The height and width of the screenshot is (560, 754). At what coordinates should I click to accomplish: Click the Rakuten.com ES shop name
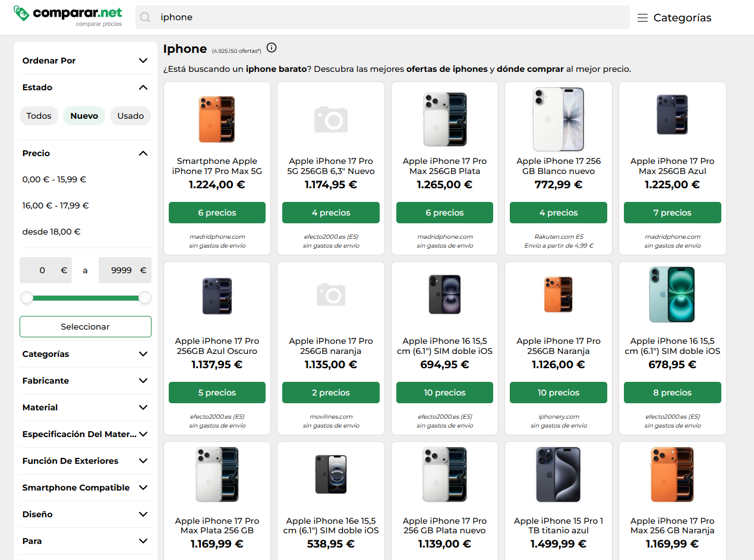[x=559, y=236]
